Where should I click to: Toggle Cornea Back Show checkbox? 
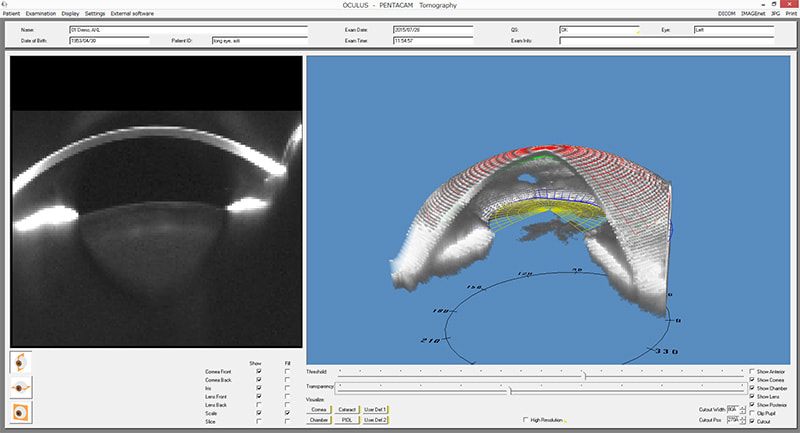point(259,379)
